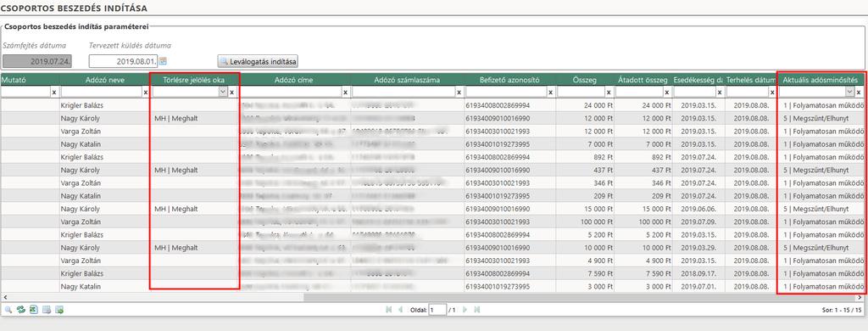Select the 3 000 Ft Átadott összeg cell
Screen dimensions: 868x331
click(x=643, y=287)
